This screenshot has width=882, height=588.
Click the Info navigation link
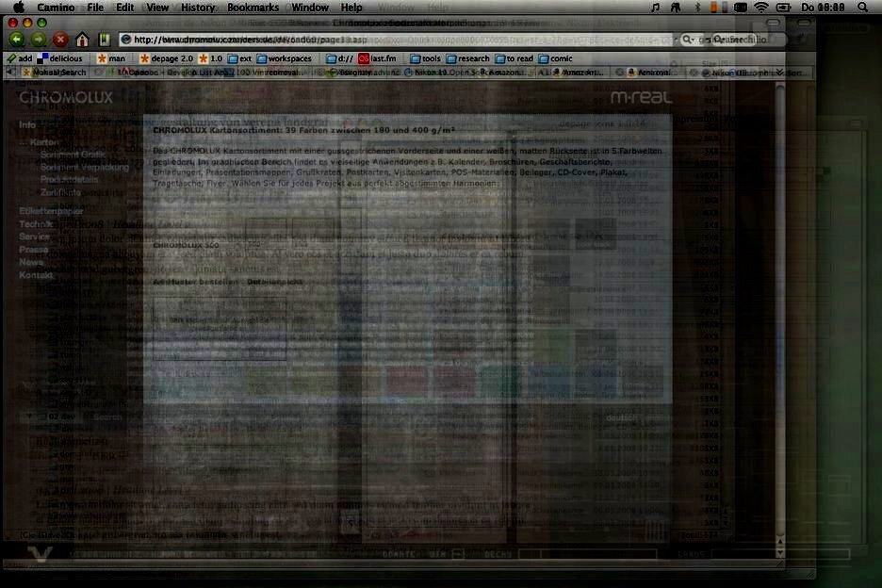[27, 125]
